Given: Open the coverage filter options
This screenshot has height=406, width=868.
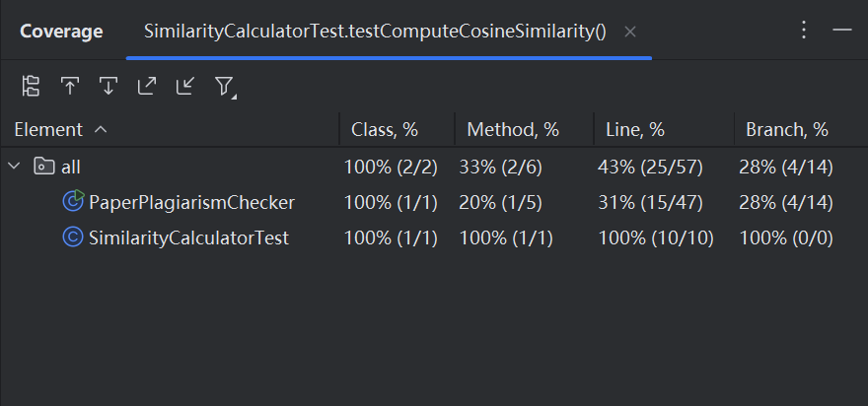Looking at the screenshot, I should 224,87.
